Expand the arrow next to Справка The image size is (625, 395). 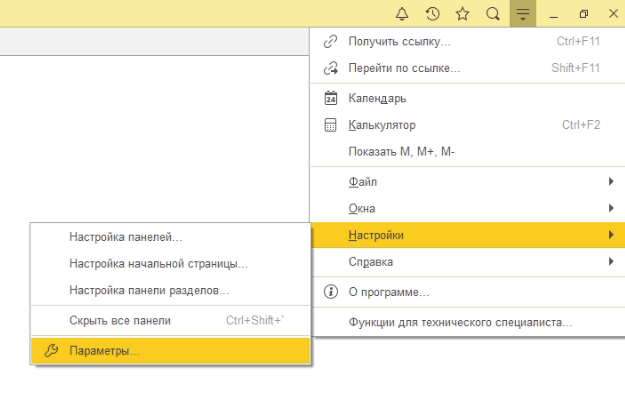pos(611,262)
